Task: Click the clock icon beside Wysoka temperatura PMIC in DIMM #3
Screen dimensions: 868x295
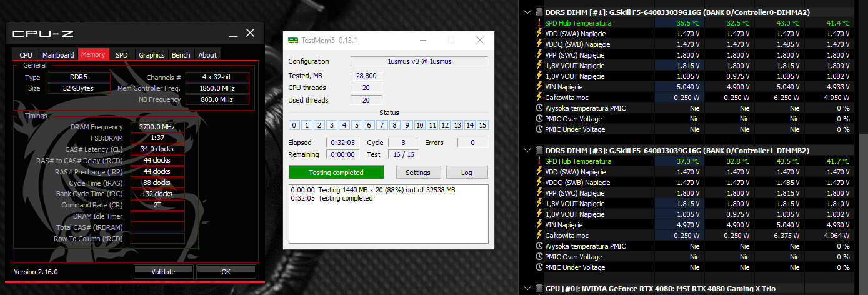Action: (x=540, y=246)
